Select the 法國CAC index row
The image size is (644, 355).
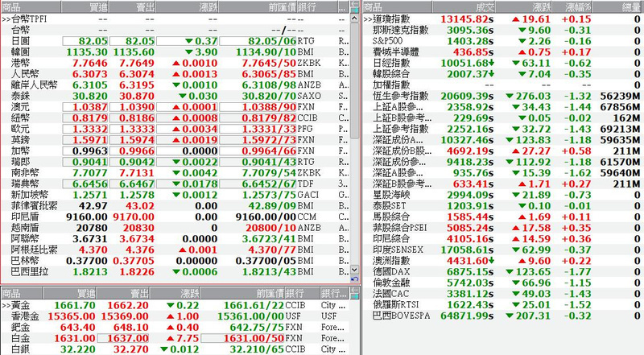point(503,294)
